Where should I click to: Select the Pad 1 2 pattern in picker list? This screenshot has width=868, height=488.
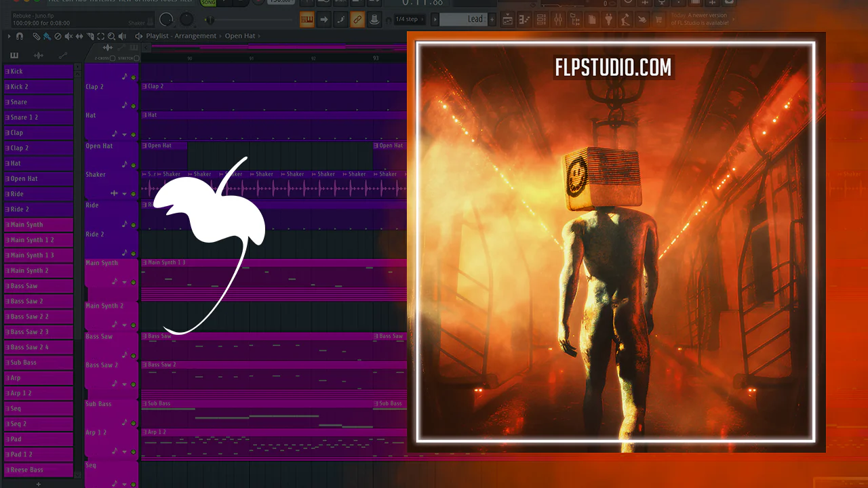pyautogui.click(x=38, y=454)
